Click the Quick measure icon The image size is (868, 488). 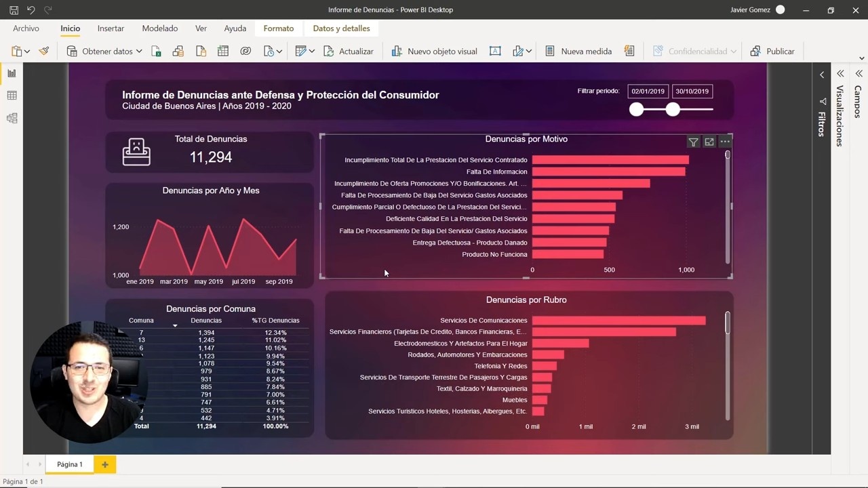tap(629, 51)
